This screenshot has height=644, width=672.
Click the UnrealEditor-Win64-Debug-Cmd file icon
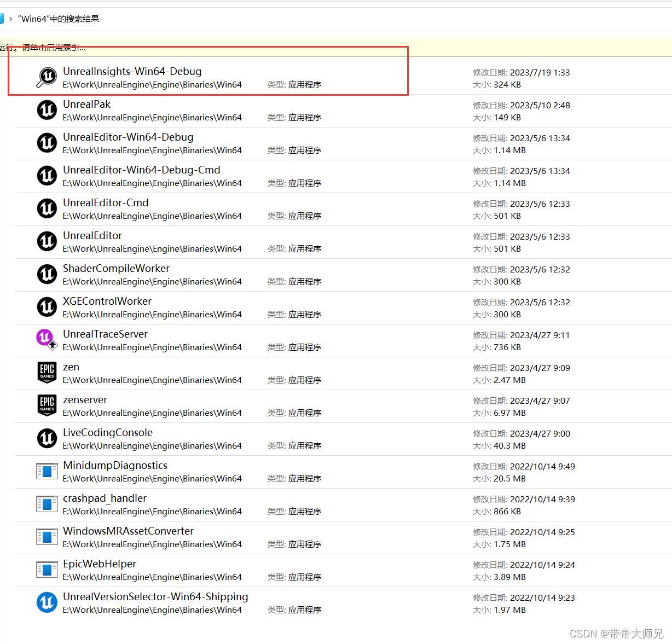[47, 176]
